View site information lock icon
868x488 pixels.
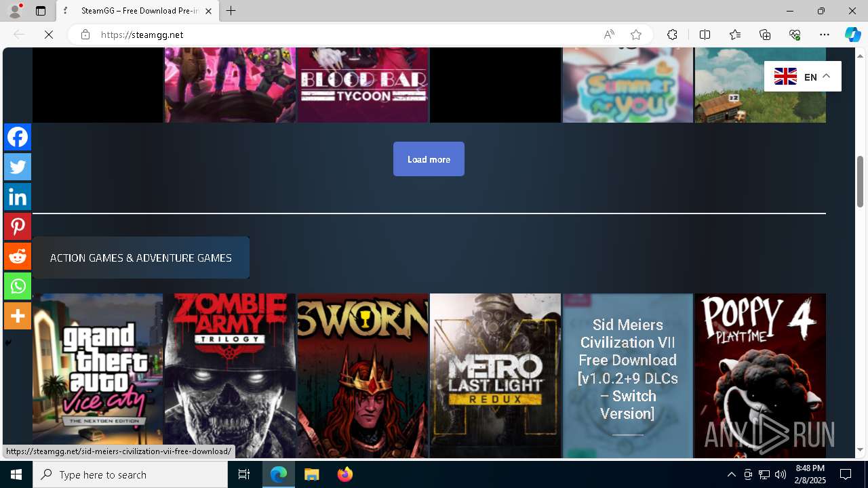click(x=85, y=35)
